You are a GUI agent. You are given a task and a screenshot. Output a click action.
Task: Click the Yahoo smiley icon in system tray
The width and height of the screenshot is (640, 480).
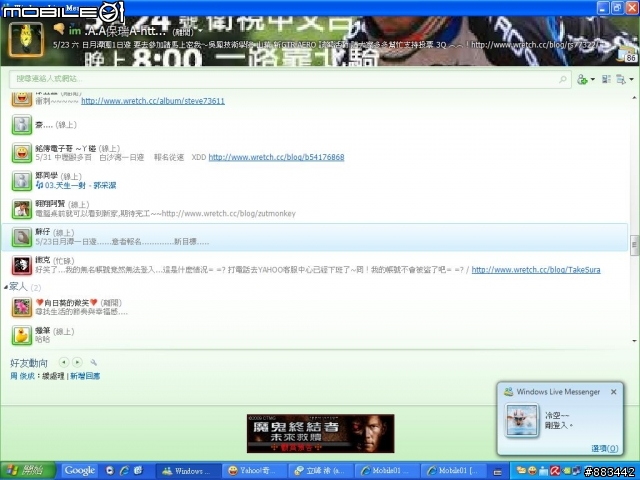(532, 471)
